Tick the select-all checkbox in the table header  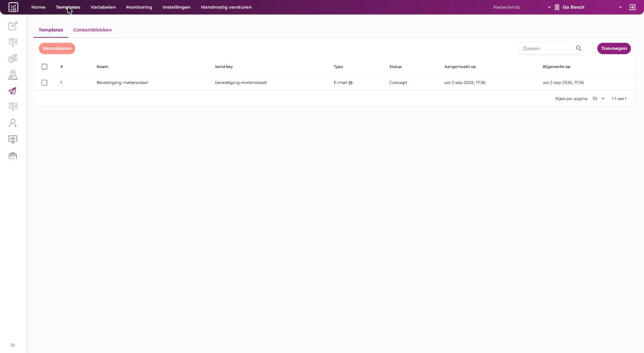(44, 67)
